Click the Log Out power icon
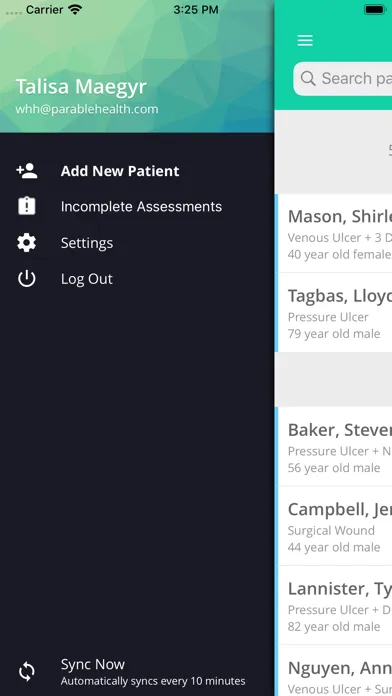Viewport: 392px width, 696px height. tap(27, 279)
